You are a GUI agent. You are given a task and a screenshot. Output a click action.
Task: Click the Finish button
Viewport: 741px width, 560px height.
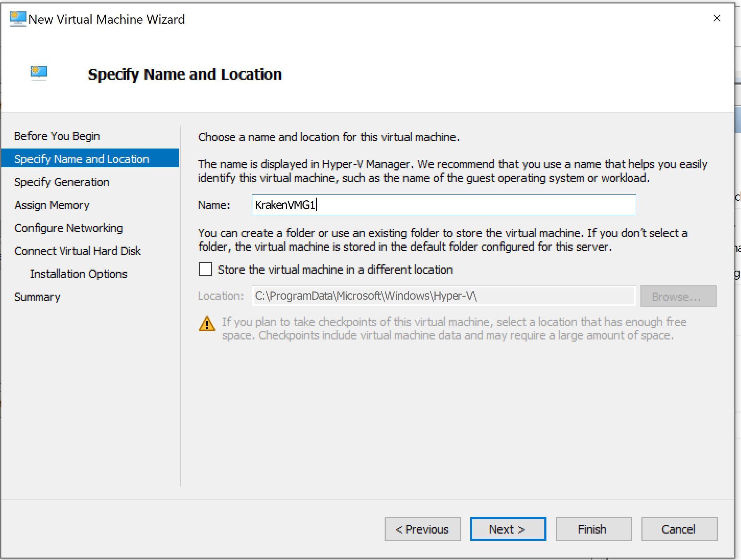tap(593, 529)
